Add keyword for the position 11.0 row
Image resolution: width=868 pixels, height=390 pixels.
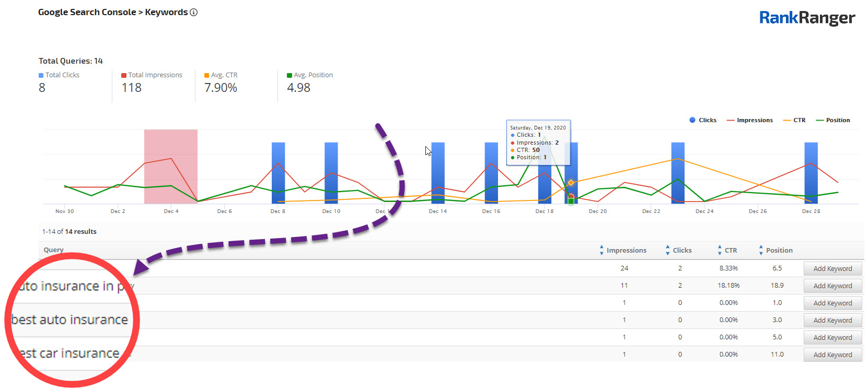832,355
